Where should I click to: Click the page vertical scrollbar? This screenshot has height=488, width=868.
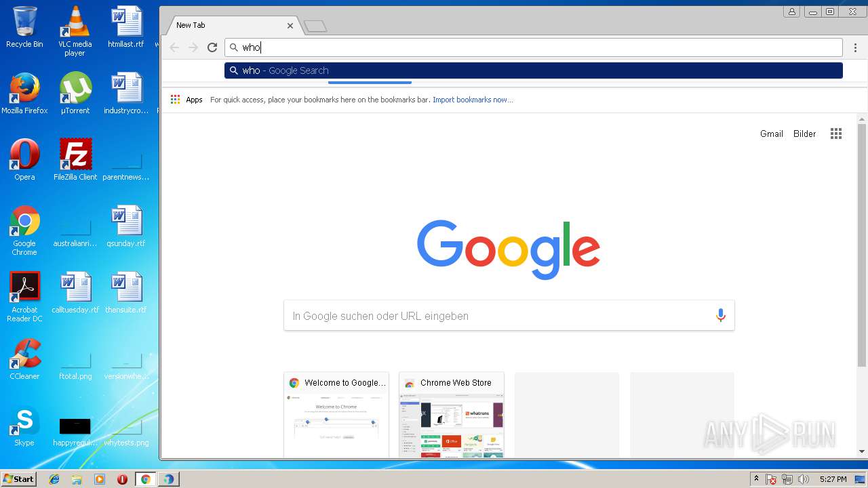[862, 245]
